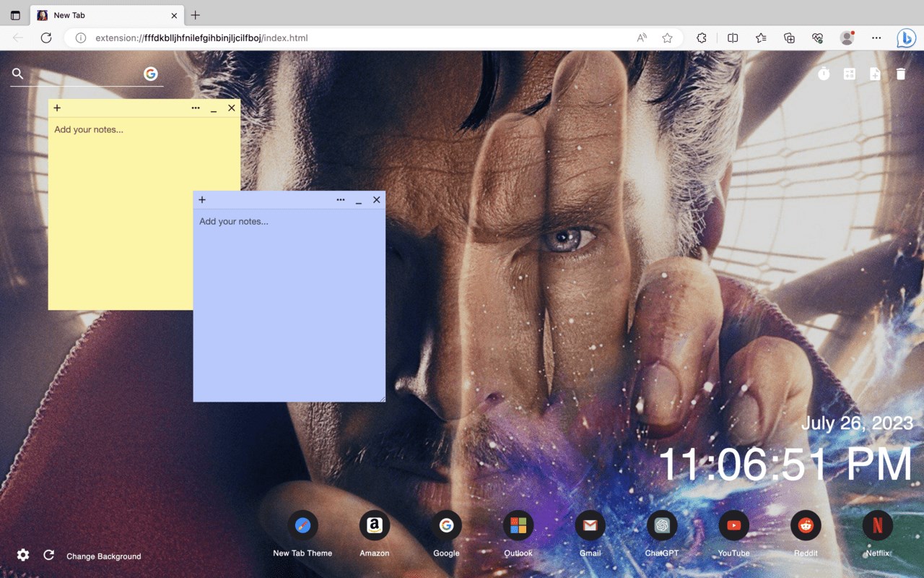Viewport: 924px width, 578px height.
Task: View site information for this page
Action: pos(81,38)
